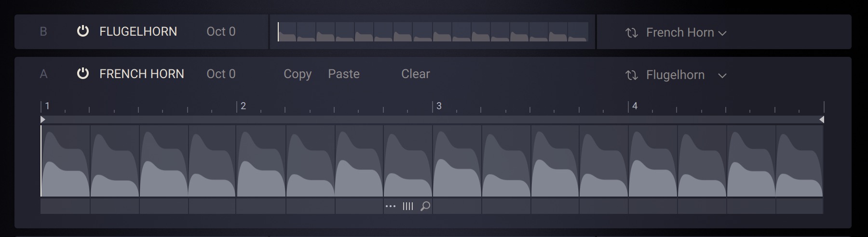
Task: Select the layer A row labeled A
Action: pos(43,74)
